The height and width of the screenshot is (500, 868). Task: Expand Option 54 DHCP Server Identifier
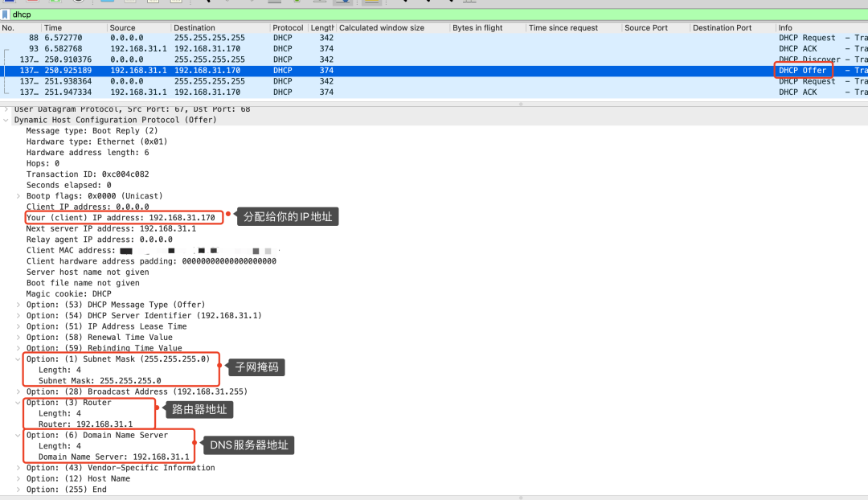click(18, 316)
